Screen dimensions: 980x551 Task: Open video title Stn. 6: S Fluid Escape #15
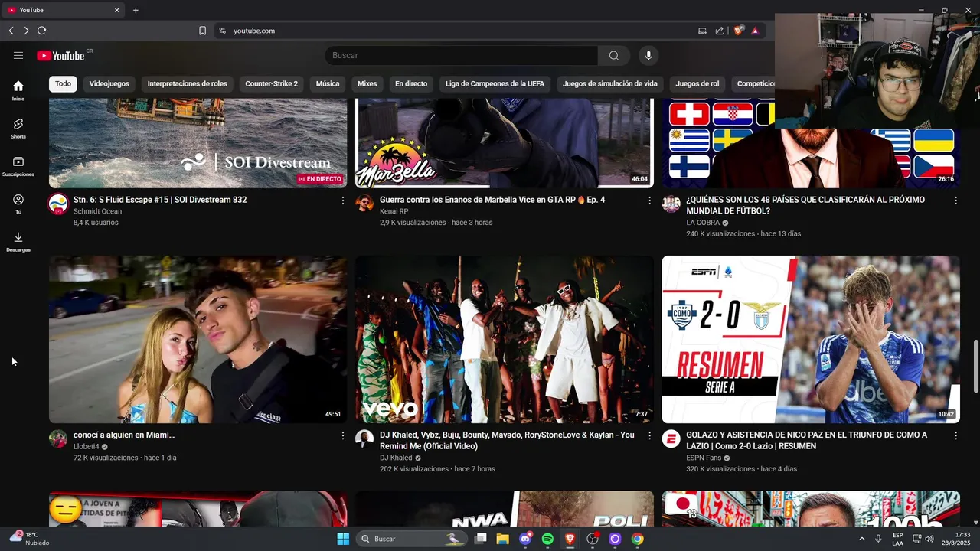[x=160, y=200]
